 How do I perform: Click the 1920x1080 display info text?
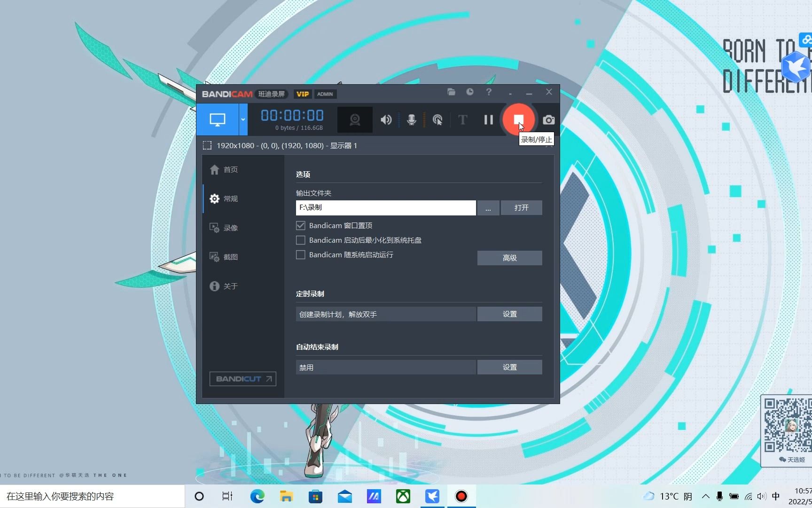287,145
